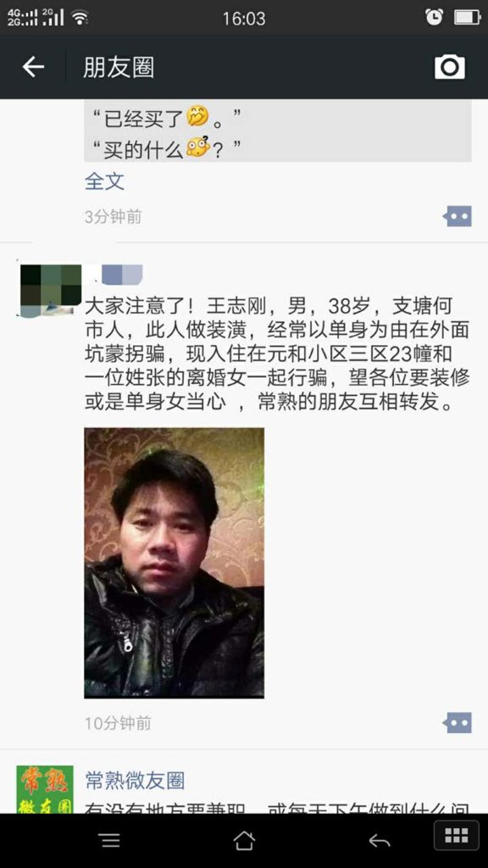Viewport: 488px width, 868px height.
Task: Open the keyboard grid icon in navigation bar
Action: tap(457, 835)
